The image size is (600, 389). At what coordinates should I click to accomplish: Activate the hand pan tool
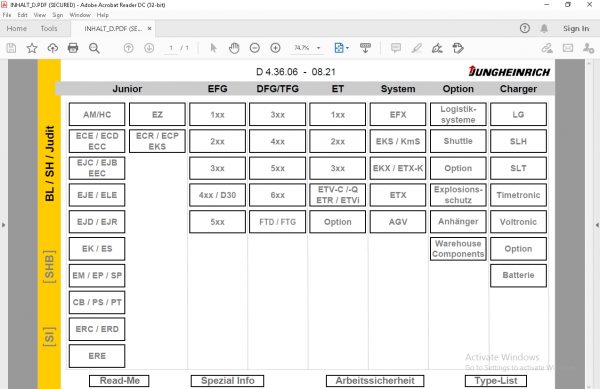pos(234,48)
